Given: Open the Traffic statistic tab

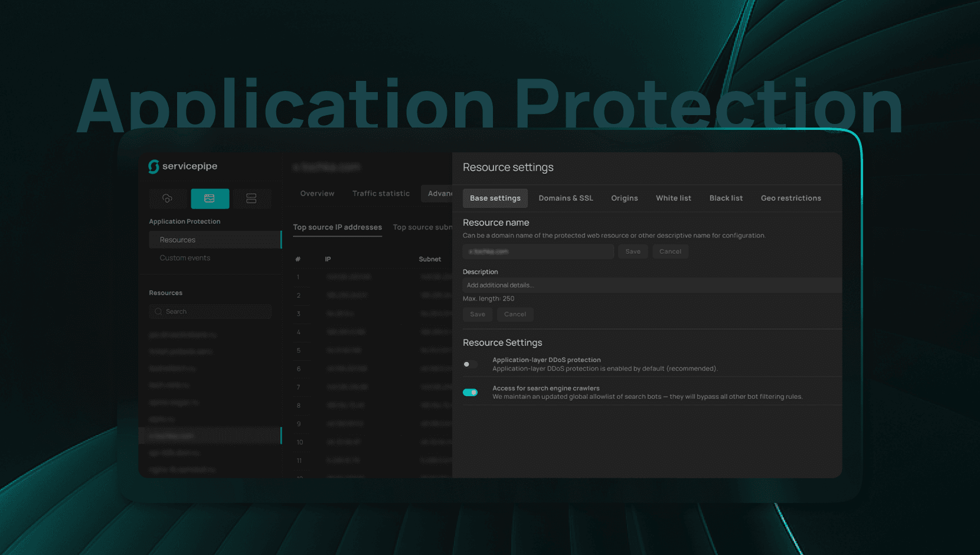Looking at the screenshot, I should pyautogui.click(x=381, y=194).
